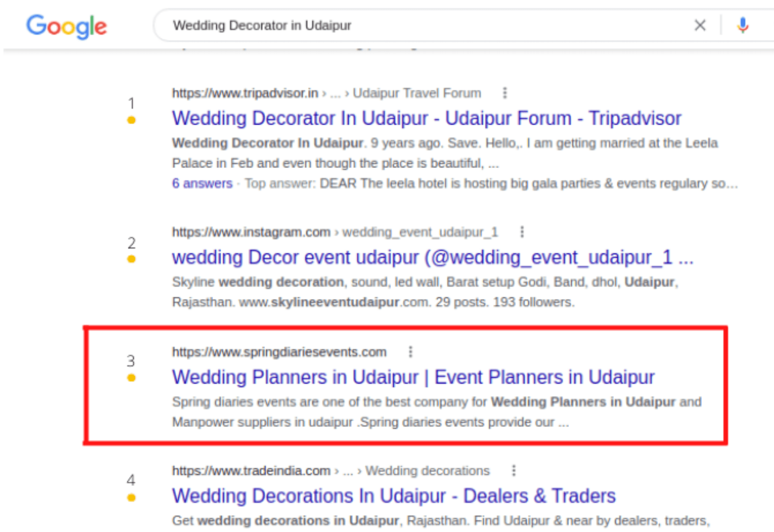Viewport: 774px width, 532px height.
Task: Click the Google logo
Action: click(66, 26)
